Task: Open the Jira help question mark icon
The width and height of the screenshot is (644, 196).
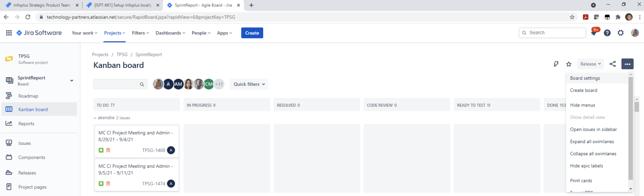Action: [x=607, y=33]
